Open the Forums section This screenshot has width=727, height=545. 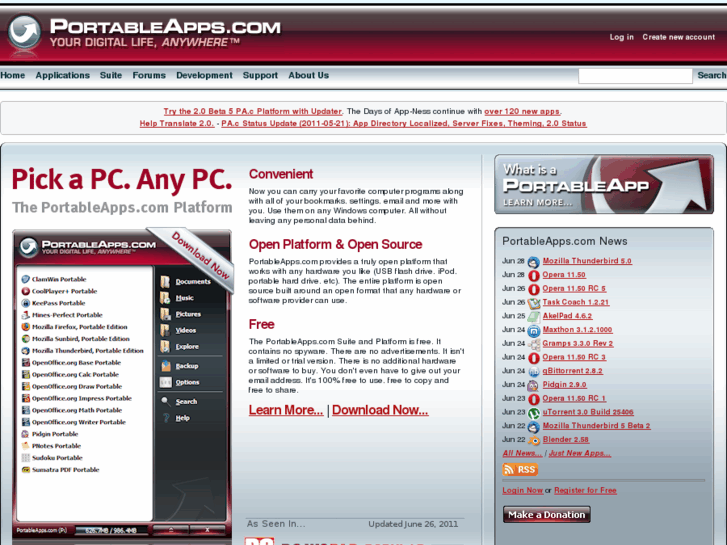click(x=149, y=75)
